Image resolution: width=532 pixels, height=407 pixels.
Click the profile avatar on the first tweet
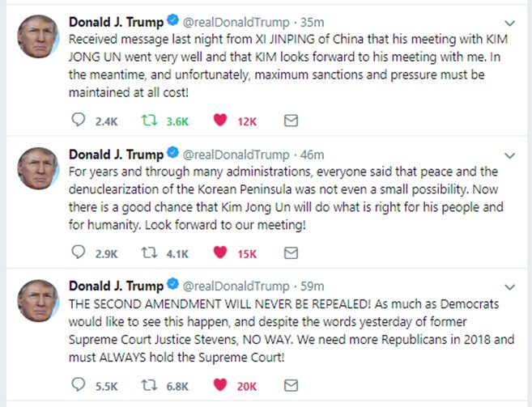pos(37,36)
